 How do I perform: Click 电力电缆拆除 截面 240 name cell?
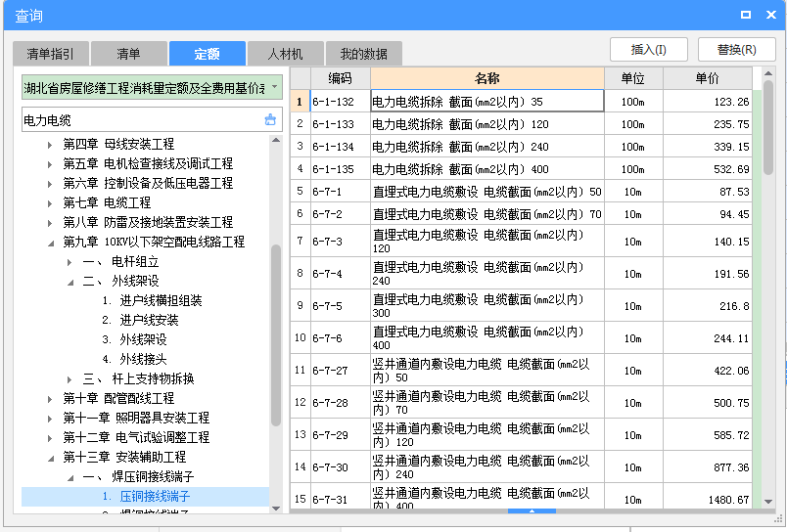point(487,147)
